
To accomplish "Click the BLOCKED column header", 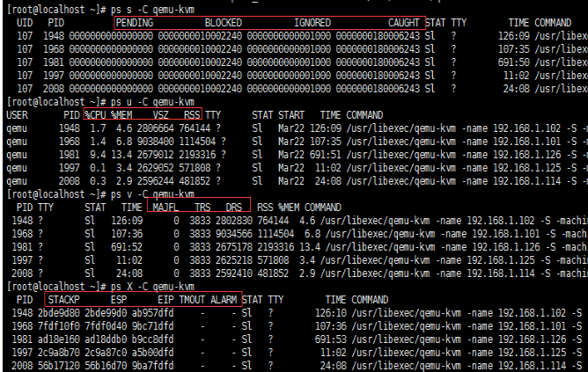I will click(x=223, y=21).
